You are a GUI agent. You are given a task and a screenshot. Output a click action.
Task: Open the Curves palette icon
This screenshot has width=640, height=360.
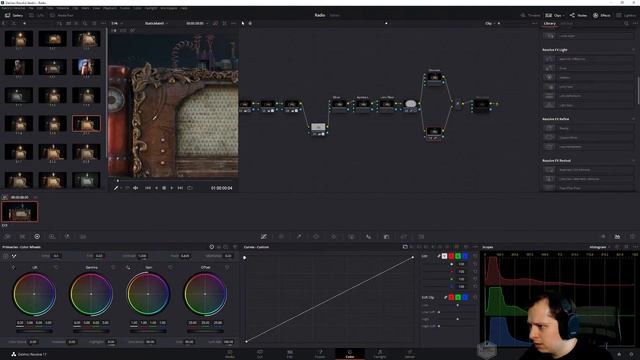(x=264, y=236)
